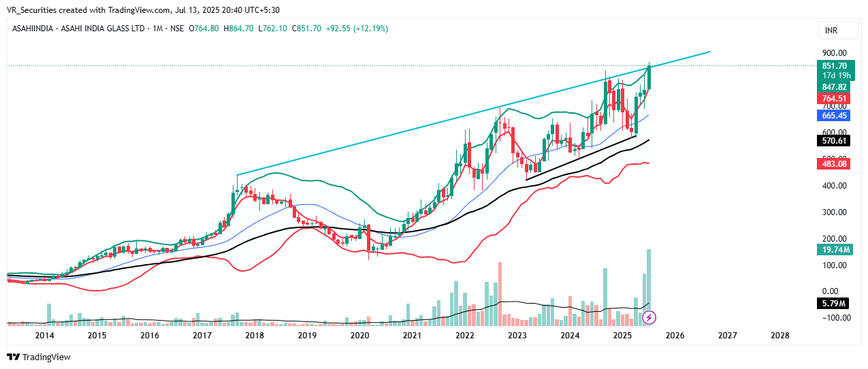Click the 2023 label on time axis
Viewport: 868px width, 369px height.
click(x=517, y=336)
